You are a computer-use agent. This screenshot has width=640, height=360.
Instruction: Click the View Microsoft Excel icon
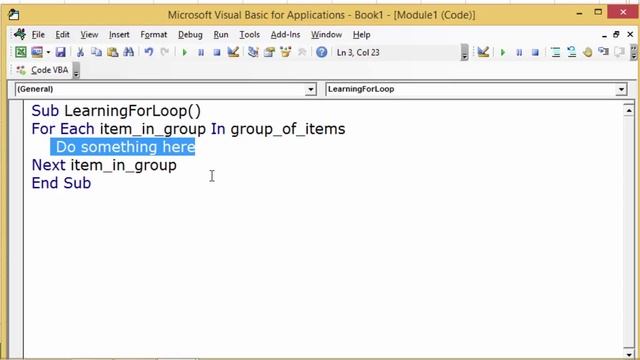pos(21,52)
